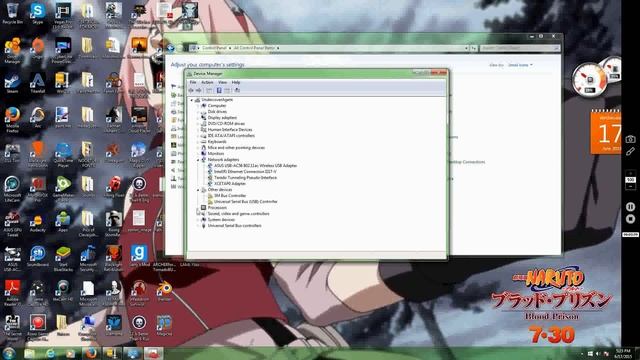Collapse the Network adapters node
Screen dimensions: 640x360
click(198, 160)
